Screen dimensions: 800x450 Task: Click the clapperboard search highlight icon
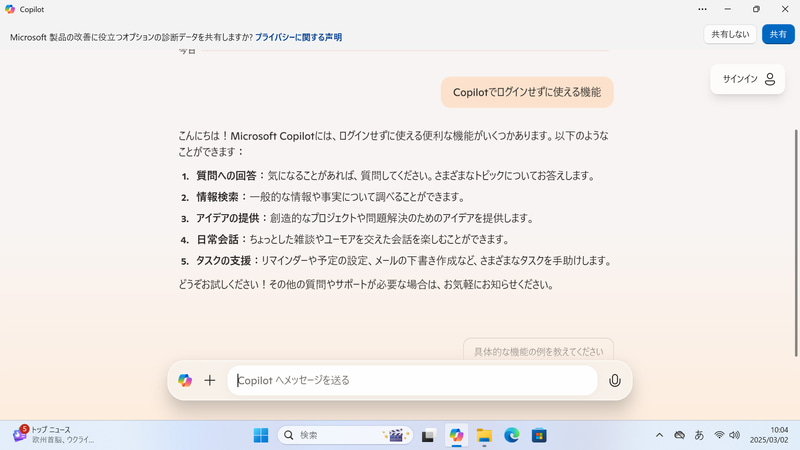coord(395,435)
